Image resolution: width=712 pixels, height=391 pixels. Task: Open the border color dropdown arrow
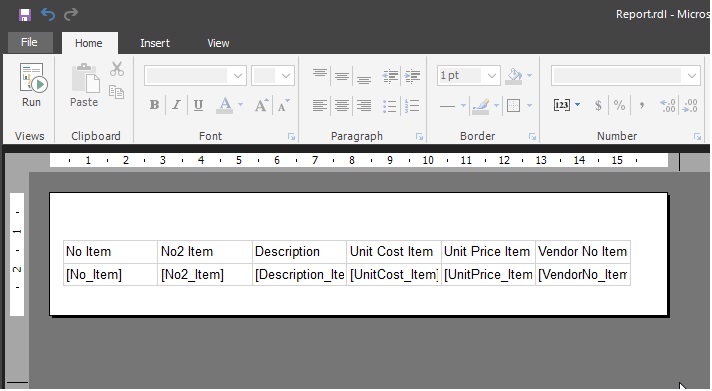(x=496, y=106)
